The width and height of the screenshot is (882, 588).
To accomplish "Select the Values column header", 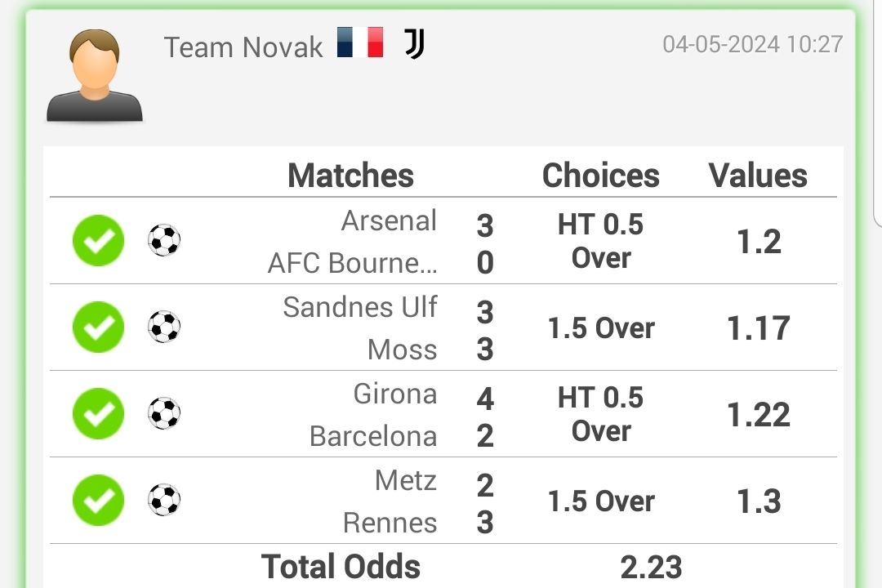I will [x=758, y=175].
